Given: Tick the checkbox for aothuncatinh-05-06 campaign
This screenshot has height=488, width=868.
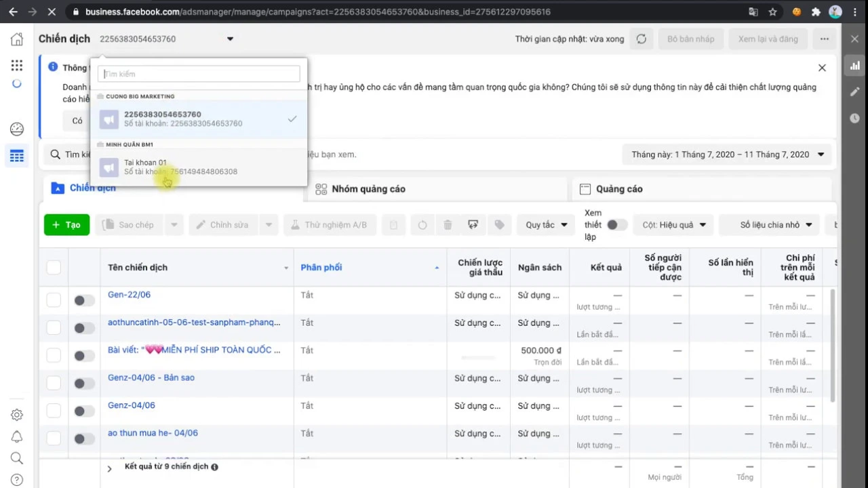Looking at the screenshot, I should [x=54, y=328].
